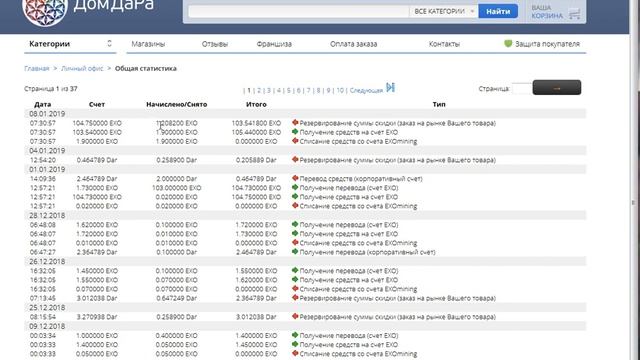Image resolution: width=640 pixels, height=360 pixels.
Task: Click red icon on 08:15:54 row
Action: [295, 316]
